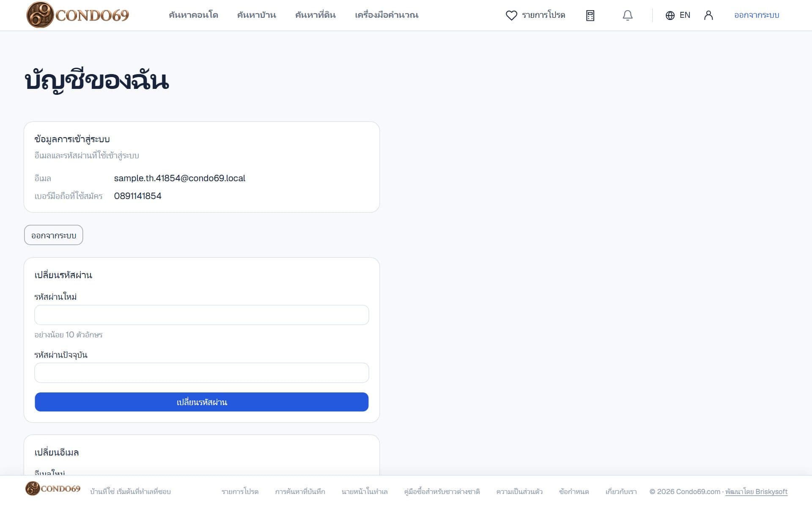Viewport: 812px width, 508px height.
Task: Click the เปลี่ยนอีเมล section title
Action: tap(57, 452)
